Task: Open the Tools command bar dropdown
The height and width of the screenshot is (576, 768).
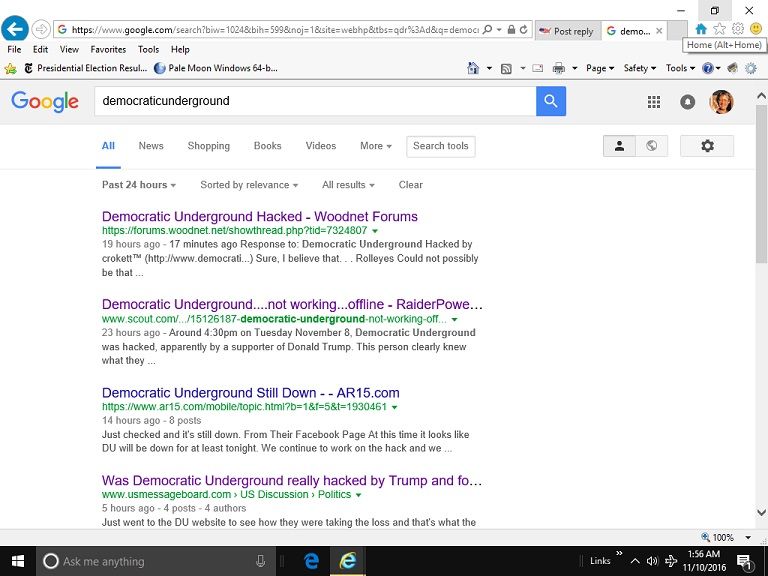Action: pos(680,68)
